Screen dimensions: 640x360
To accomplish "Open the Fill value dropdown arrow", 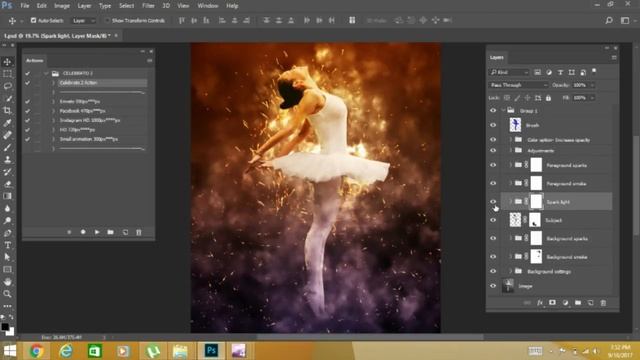I will tap(592, 98).
